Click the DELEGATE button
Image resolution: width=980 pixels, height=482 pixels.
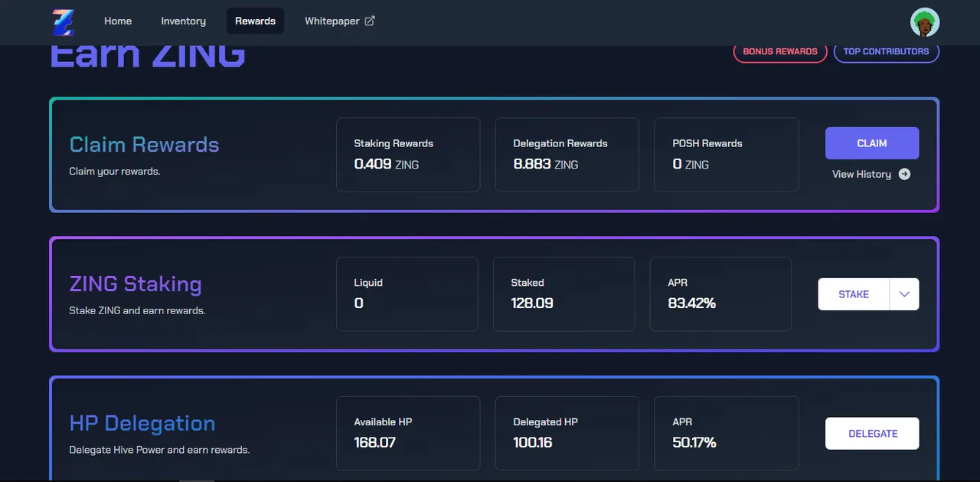[872, 434]
